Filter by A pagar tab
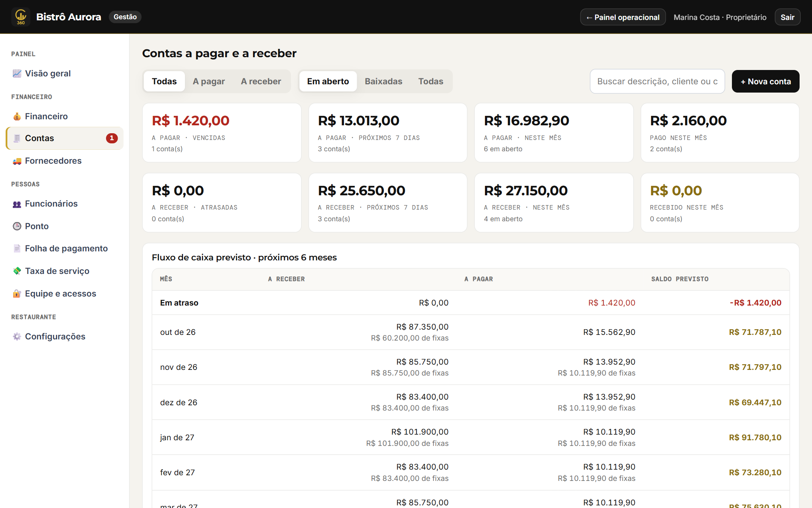The height and width of the screenshot is (508, 812). 209,81
